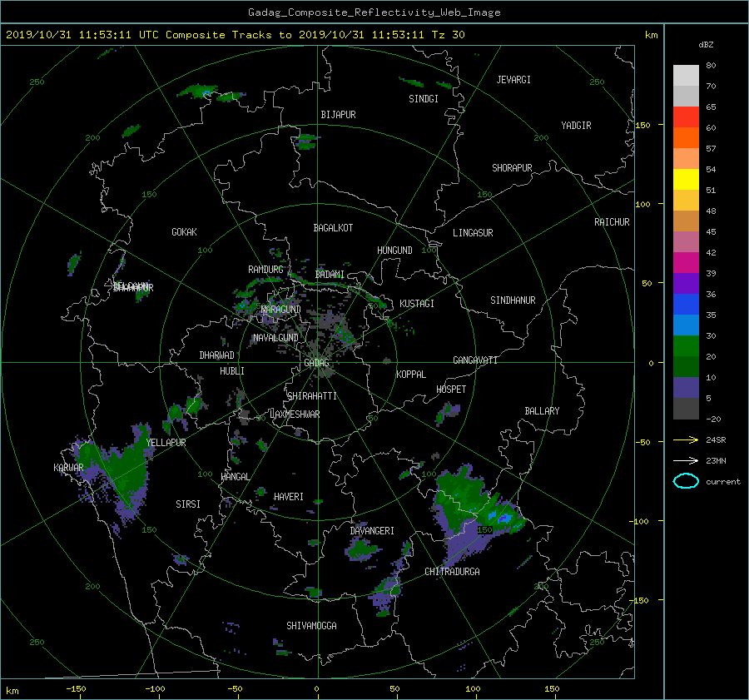This screenshot has width=749, height=700.
Task: Click the GOKAK city label
Action: point(185,232)
